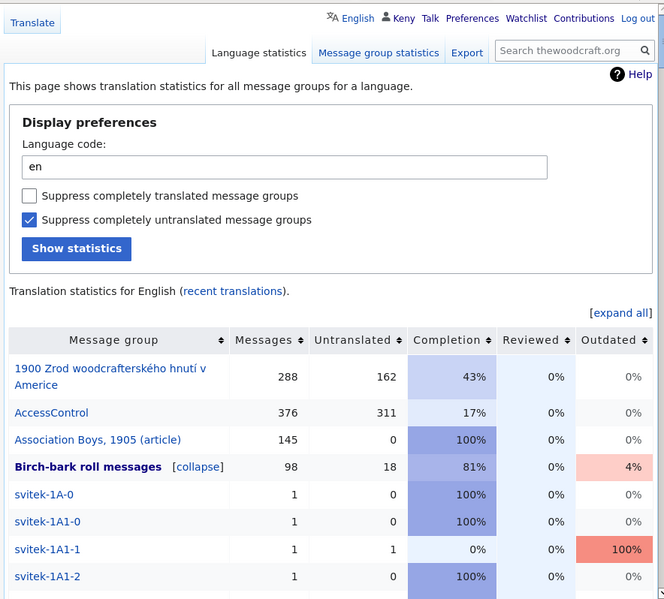Sort table by Message group arrows
The image size is (664, 599).
[x=221, y=341]
